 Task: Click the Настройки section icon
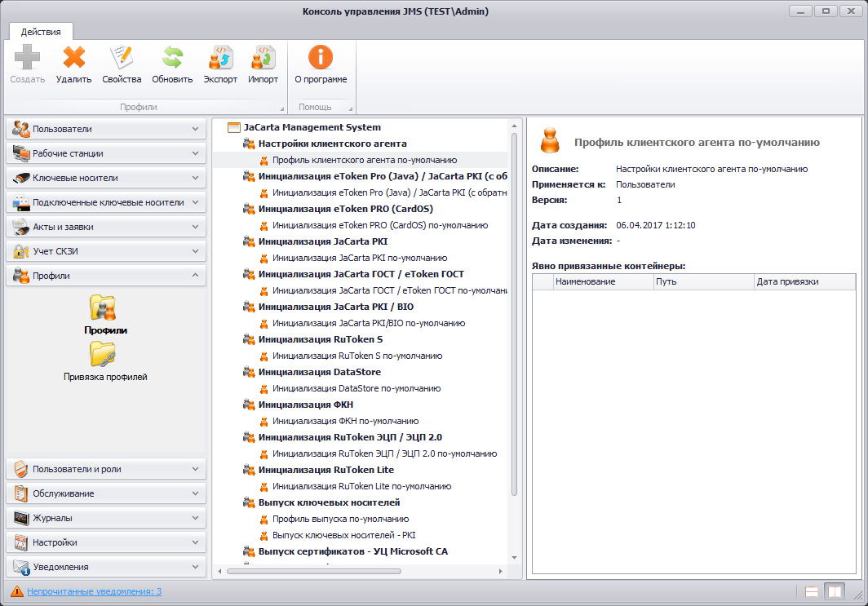(21, 542)
